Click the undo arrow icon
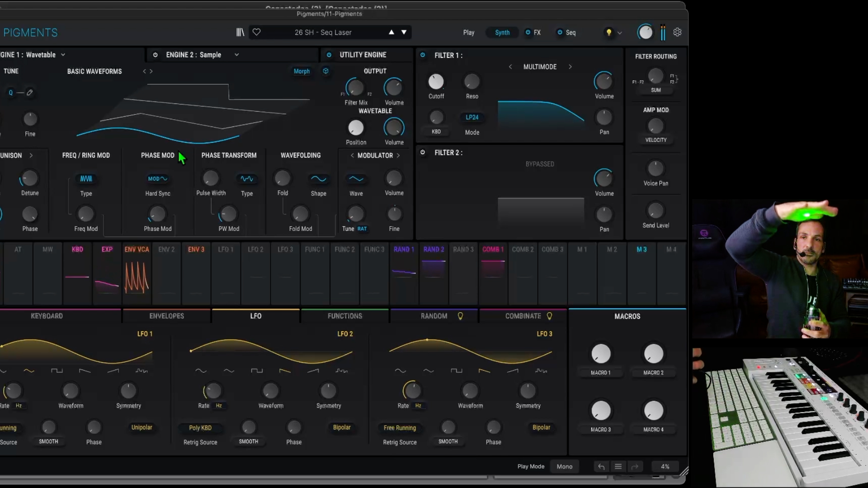Viewport: 868px width, 488px height. point(601,466)
